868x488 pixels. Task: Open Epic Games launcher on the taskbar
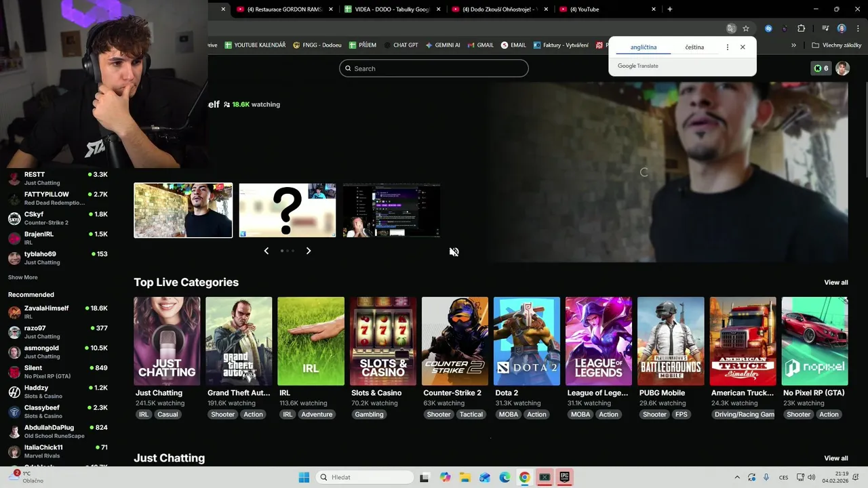coord(564,477)
